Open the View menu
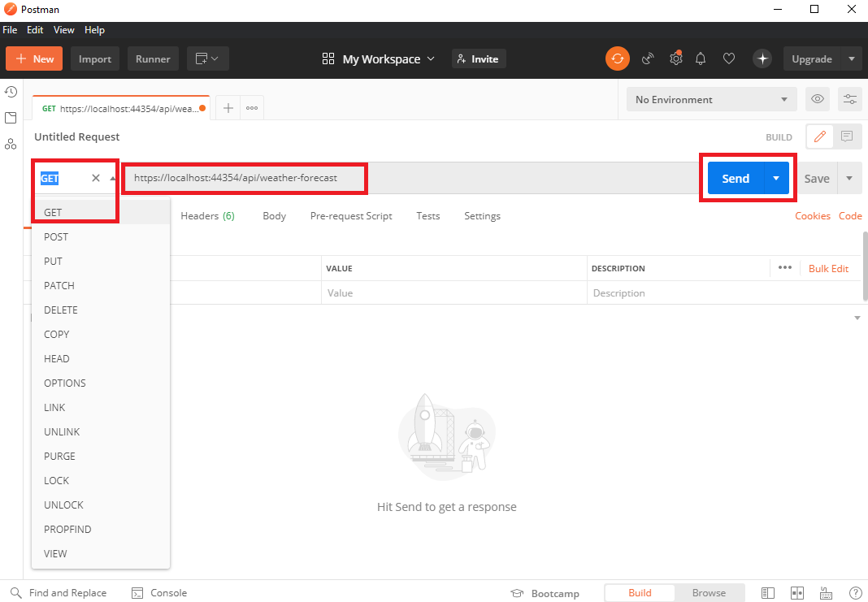The image size is (868, 602). tap(63, 30)
